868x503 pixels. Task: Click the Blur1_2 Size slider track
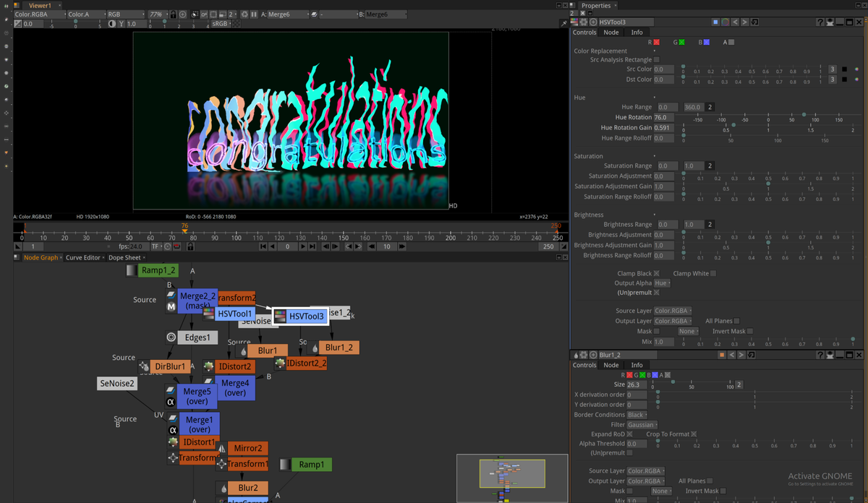694,383
